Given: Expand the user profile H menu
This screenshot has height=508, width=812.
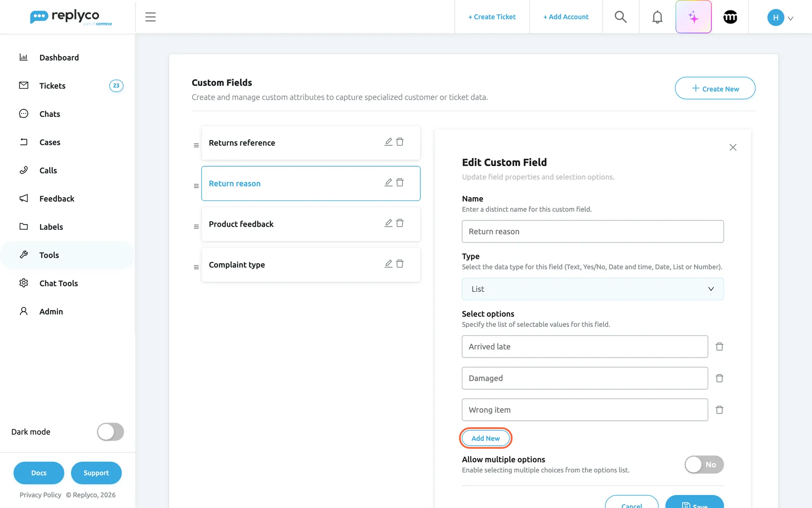Looking at the screenshot, I should tap(780, 18).
